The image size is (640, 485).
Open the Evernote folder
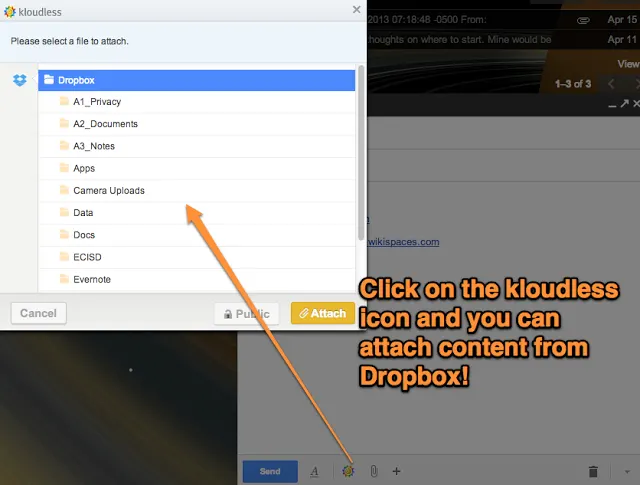[196, 280]
